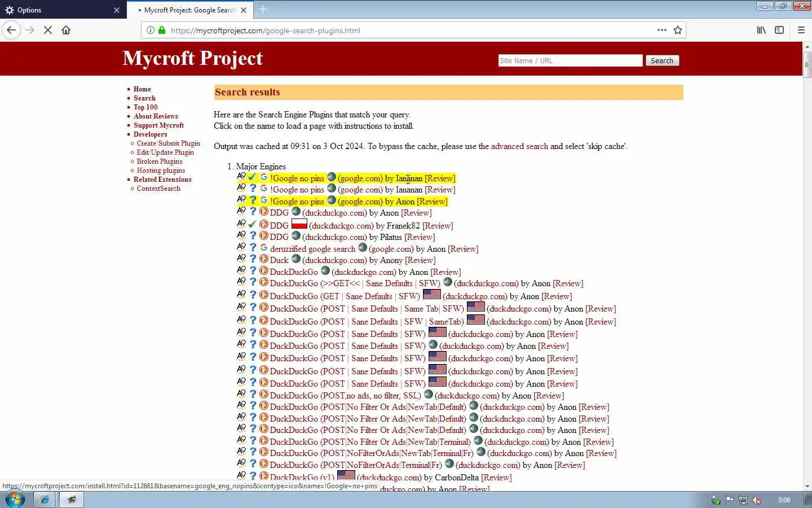Viewport: 812px width, 508px height.
Task: Open Review for DuckDuckGo (POST|NoFilterOrAds|Terminal|Fr)
Action: [570, 465]
